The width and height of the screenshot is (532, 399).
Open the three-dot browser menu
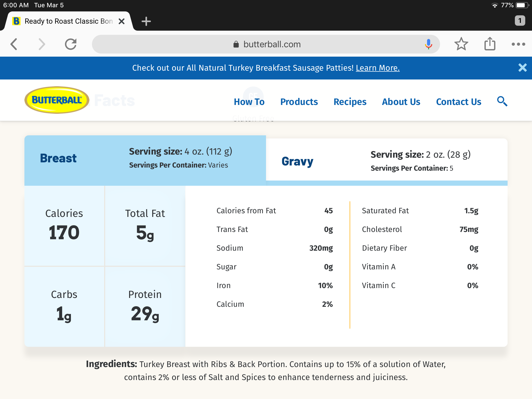point(518,44)
